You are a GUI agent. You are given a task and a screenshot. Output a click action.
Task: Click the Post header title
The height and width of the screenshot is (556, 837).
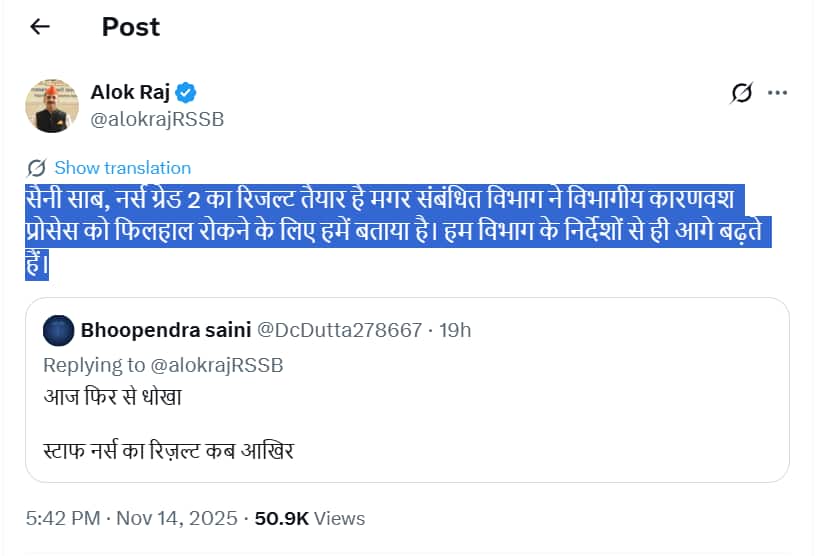click(130, 27)
